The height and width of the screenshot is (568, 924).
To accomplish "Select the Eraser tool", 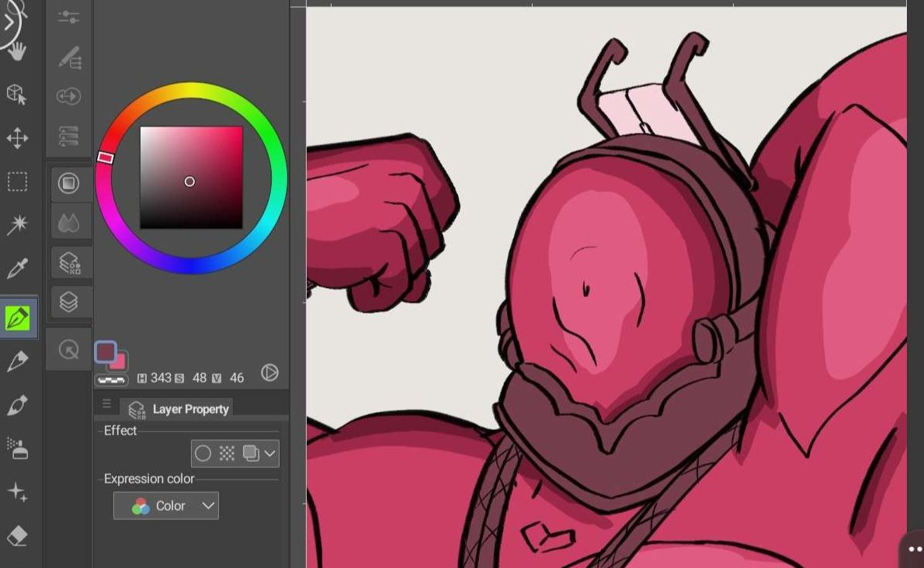I will point(17,535).
